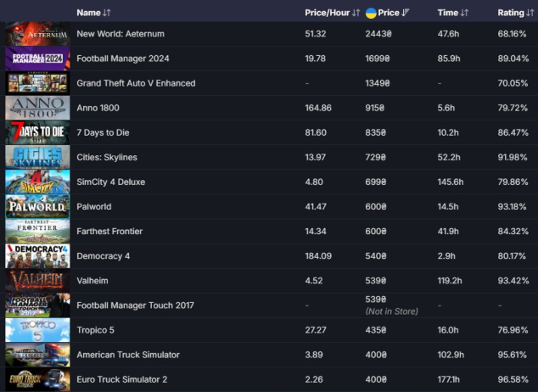The width and height of the screenshot is (538, 392).
Task: Open the SimCity 4 Deluxe thumbnail
Action: pyautogui.click(x=37, y=182)
